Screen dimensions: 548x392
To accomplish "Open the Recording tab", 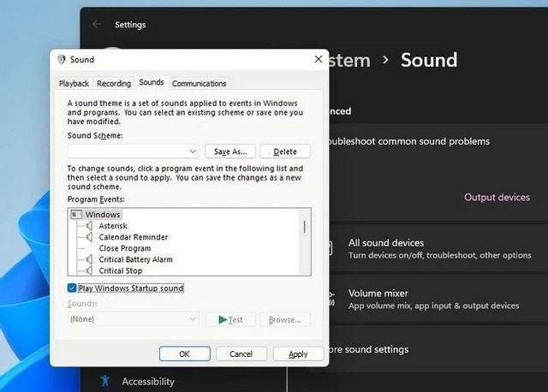I will click(114, 84).
